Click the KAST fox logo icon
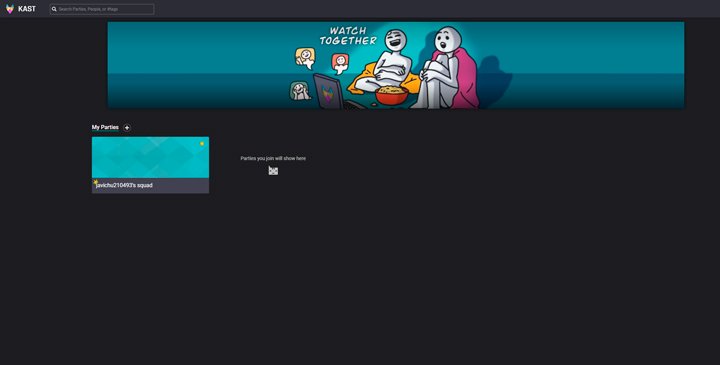The height and width of the screenshot is (365, 720). pos(10,9)
